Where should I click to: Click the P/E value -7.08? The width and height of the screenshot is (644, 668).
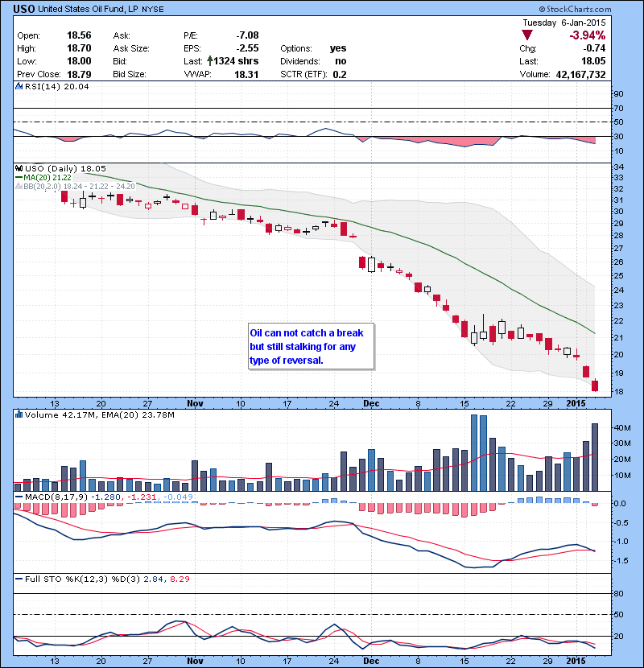coord(247,35)
